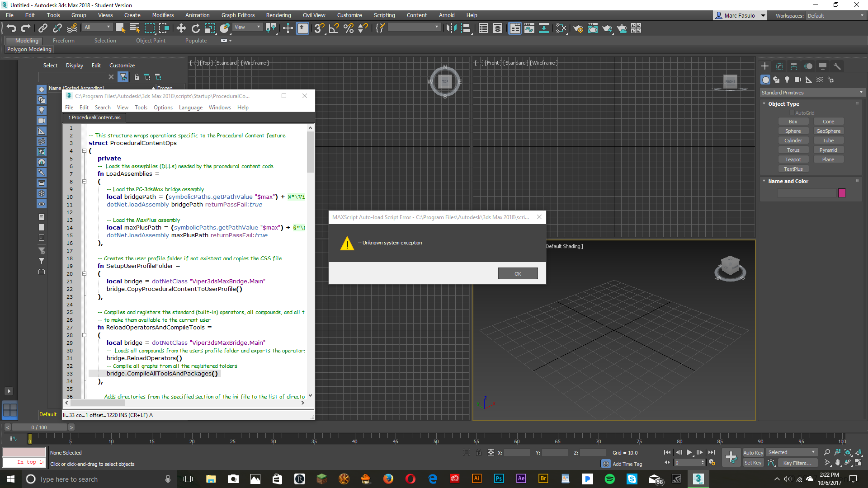Open the Rendering menu in menu bar

tap(278, 15)
